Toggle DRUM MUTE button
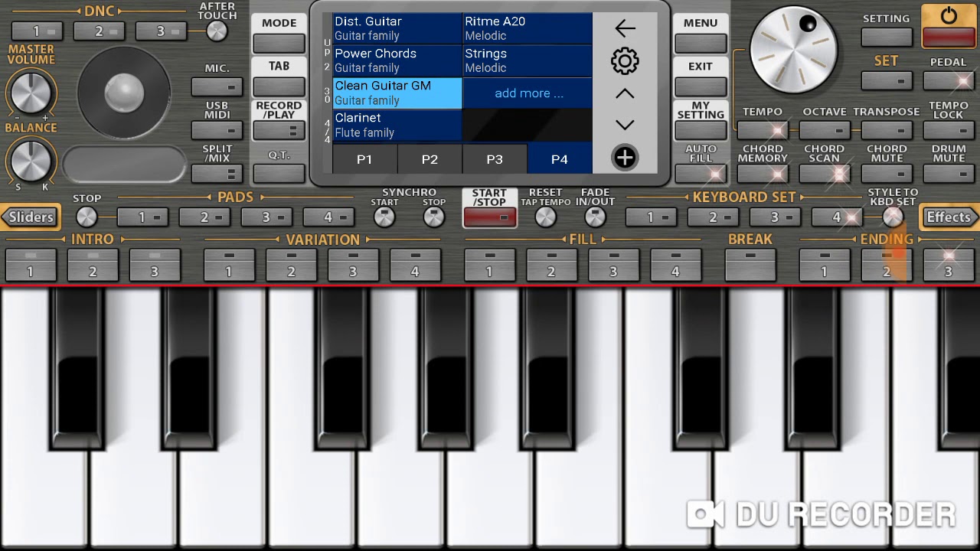The width and height of the screenshot is (980, 551). click(949, 174)
